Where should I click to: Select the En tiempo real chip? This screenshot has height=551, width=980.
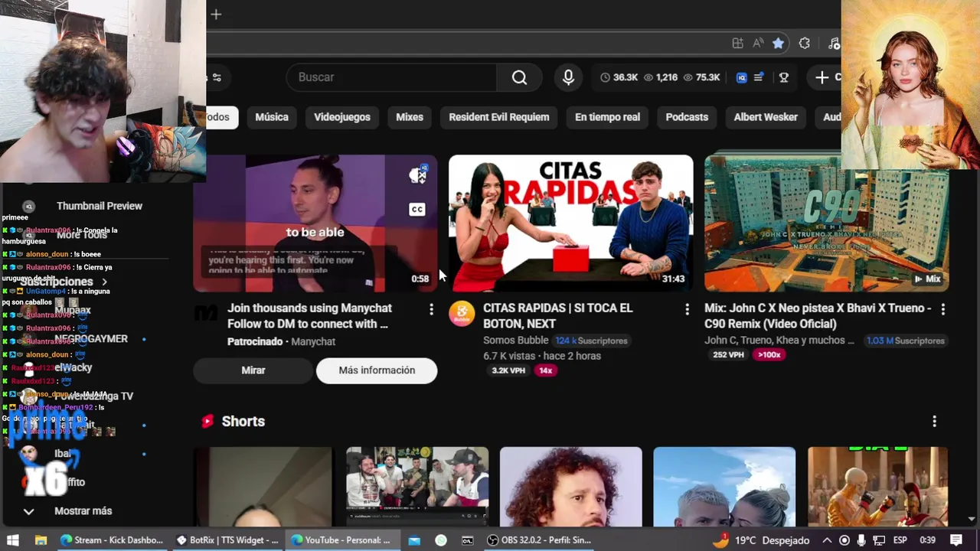pos(608,117)
